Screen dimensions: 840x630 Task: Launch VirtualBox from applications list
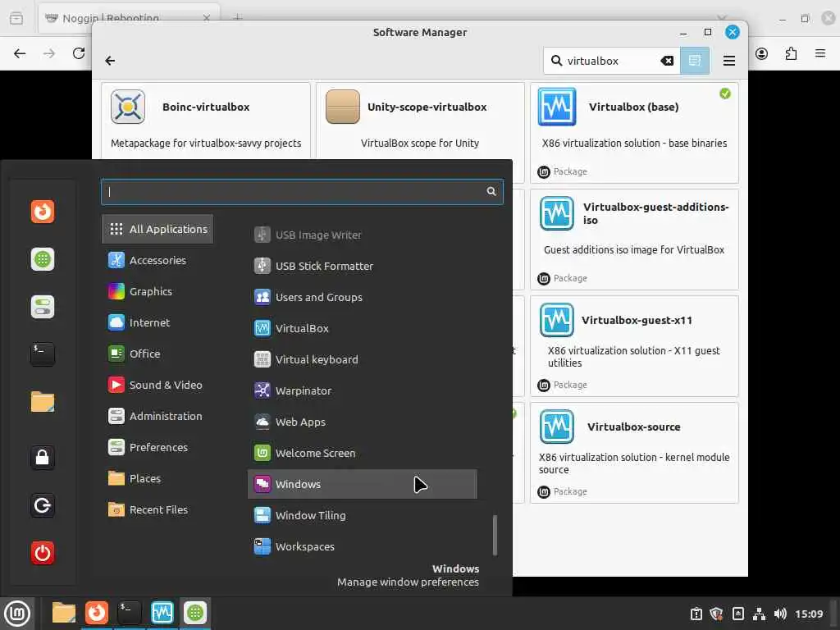[362, 328]
